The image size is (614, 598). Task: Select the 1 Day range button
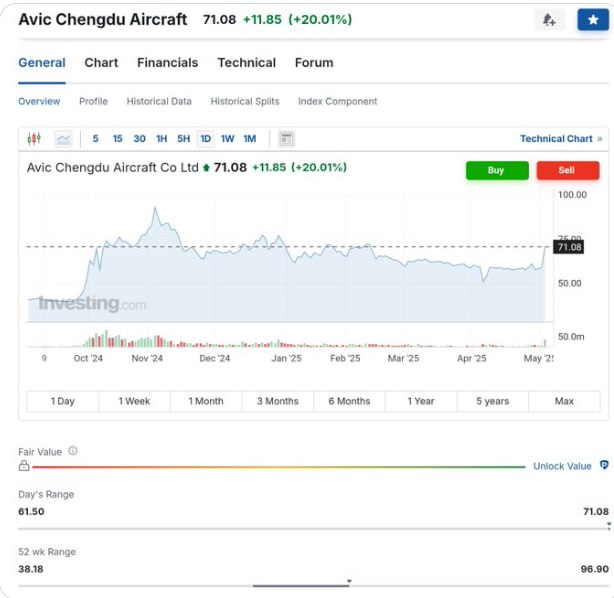point(63,401)
